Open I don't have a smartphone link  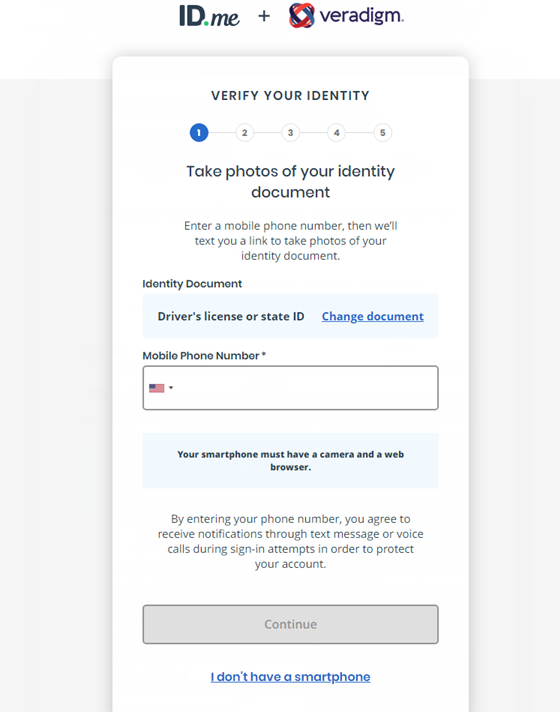click(291, 677)
